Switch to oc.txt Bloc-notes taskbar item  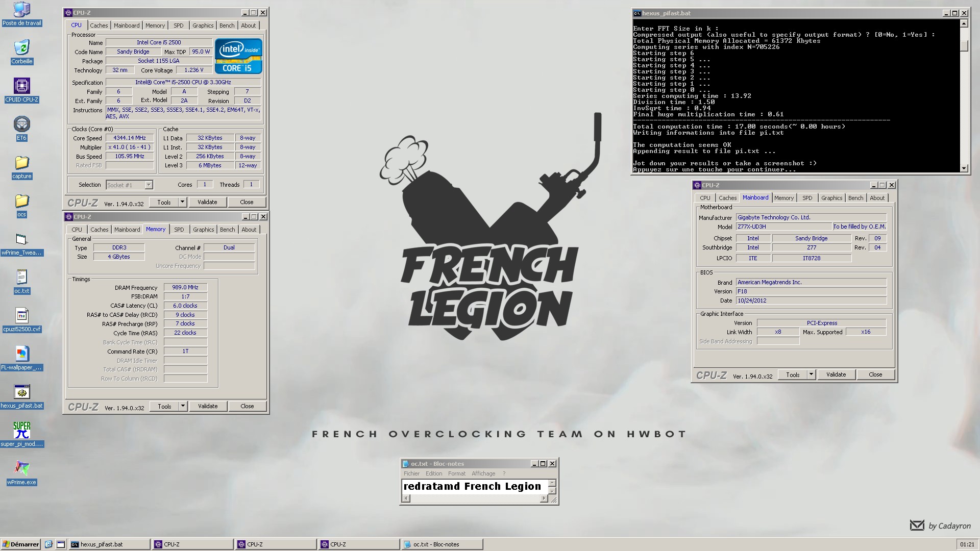point(442,544)
